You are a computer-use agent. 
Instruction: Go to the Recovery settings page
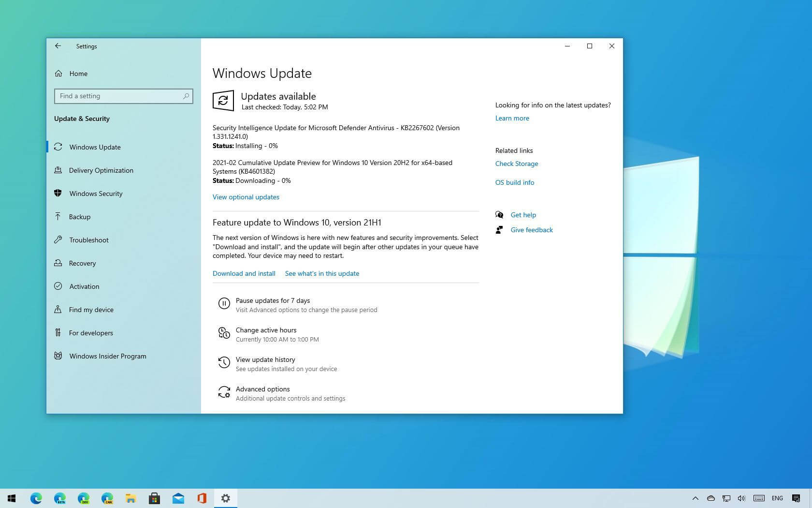point(82,263)
